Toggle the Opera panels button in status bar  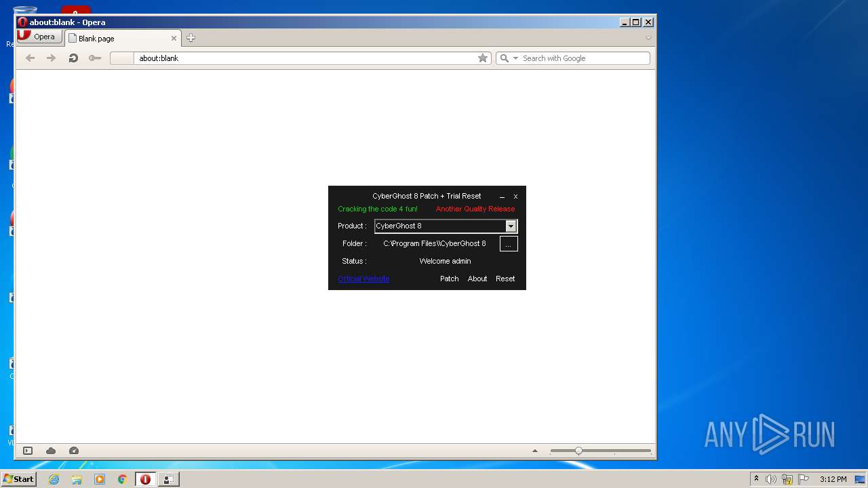tap(28, 451)
